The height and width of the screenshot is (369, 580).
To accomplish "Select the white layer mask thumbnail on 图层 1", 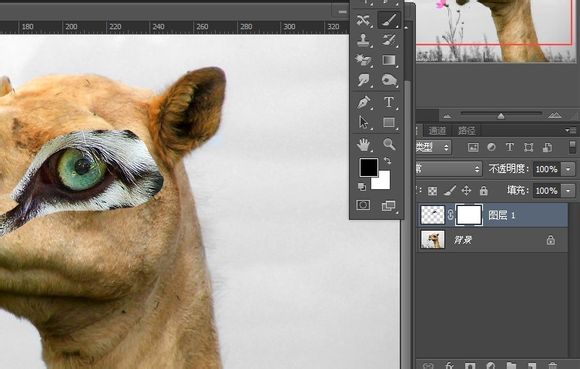I will [469, 215].
